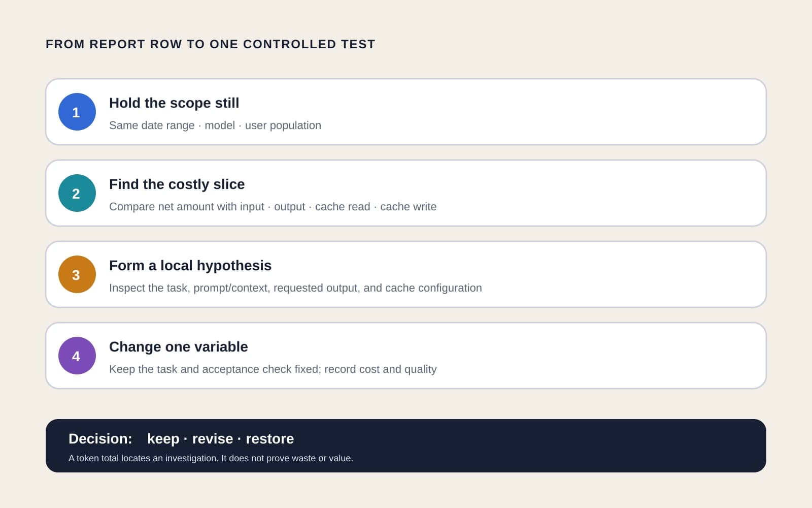Screen dimensions: 812x508
Task: Click the purple step 4 circle
Action: click(x=77, y=356)
